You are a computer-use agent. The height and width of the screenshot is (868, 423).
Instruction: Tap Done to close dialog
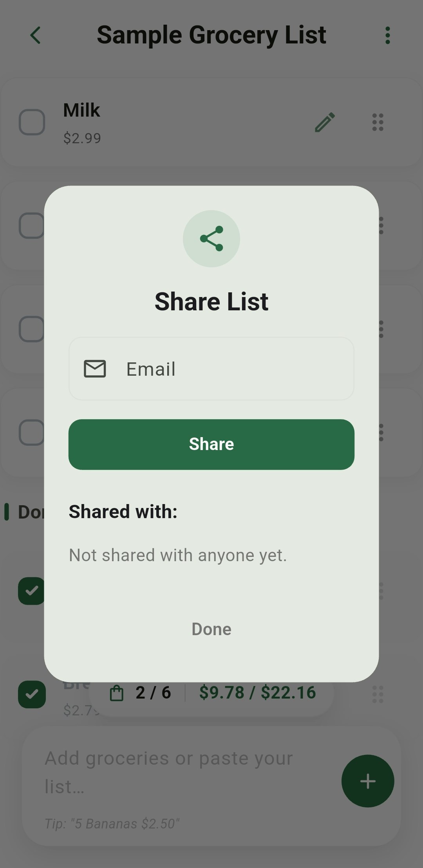[211, 629]
